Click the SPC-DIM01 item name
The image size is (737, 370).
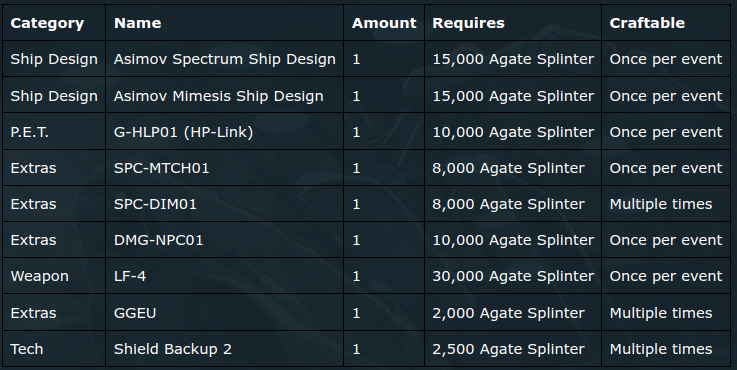tap(155, 204)
